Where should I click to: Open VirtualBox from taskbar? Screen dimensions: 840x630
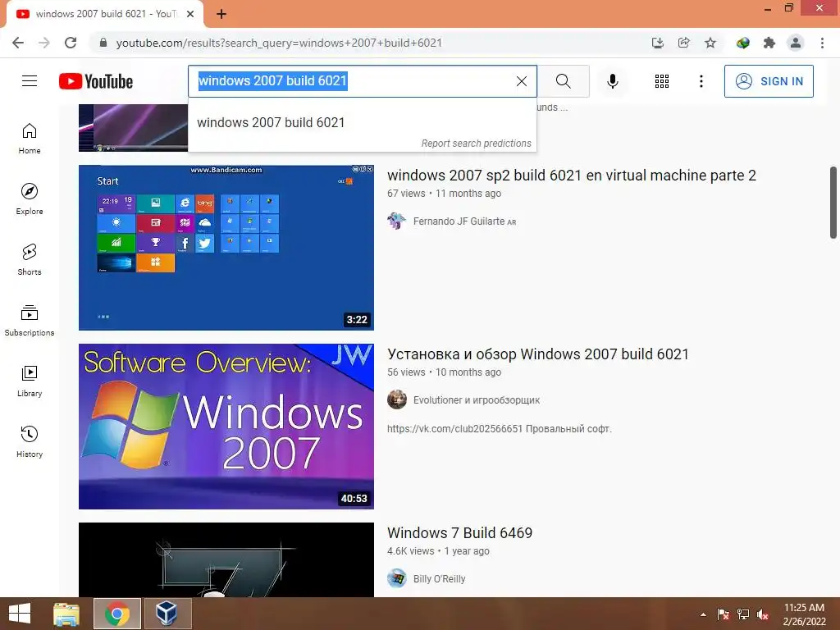click(167, 614)
